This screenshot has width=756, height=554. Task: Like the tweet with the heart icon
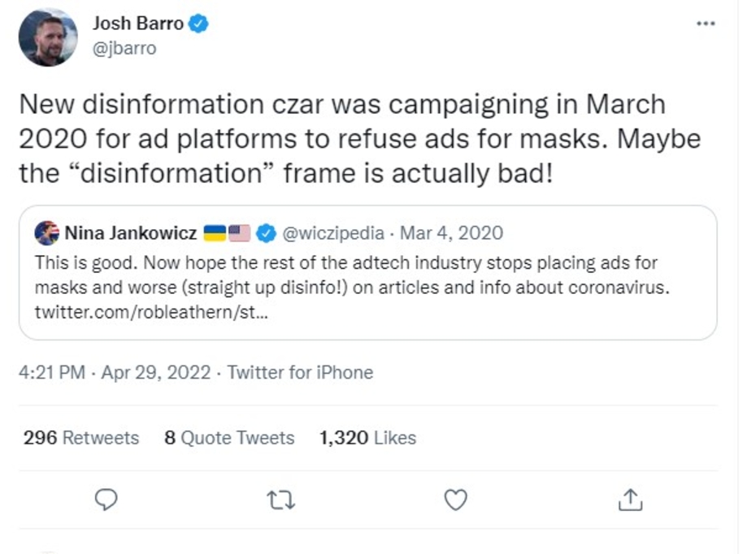click(456, 500)
